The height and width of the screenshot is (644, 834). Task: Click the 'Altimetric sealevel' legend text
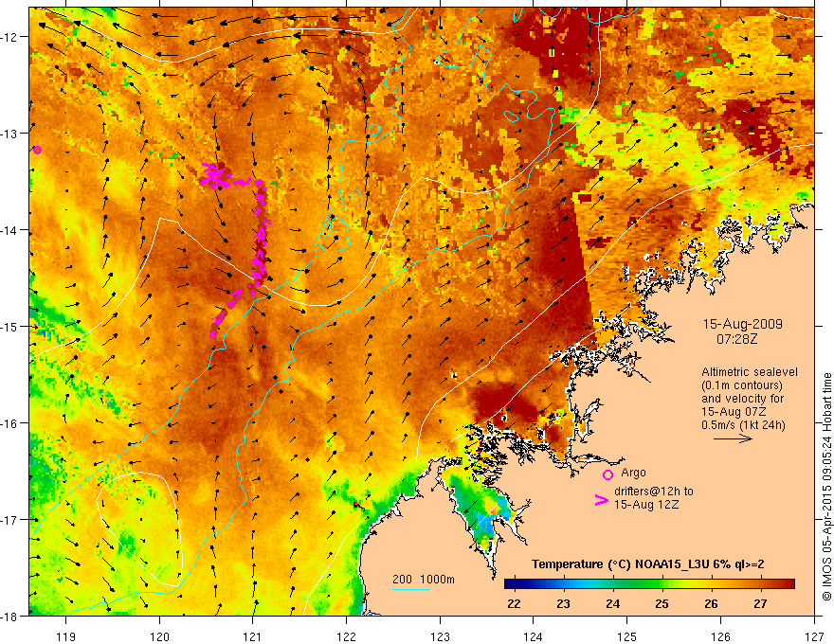click(x=750, y=372)
